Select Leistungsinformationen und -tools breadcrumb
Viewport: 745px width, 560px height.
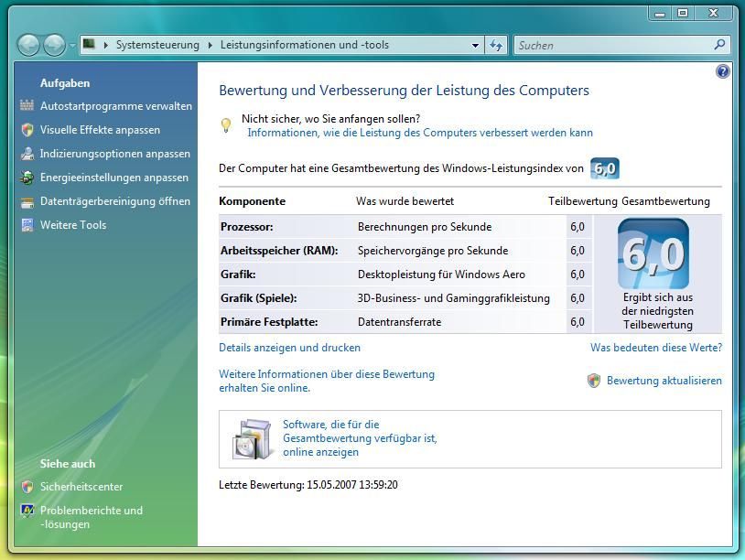(x=305, y=45)
